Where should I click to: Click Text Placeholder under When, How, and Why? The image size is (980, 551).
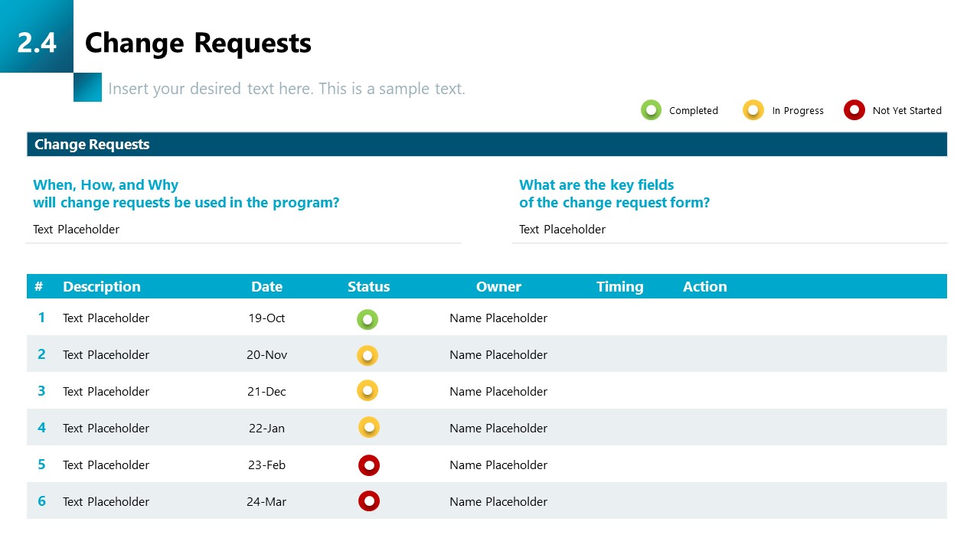(x=76, y=230)
